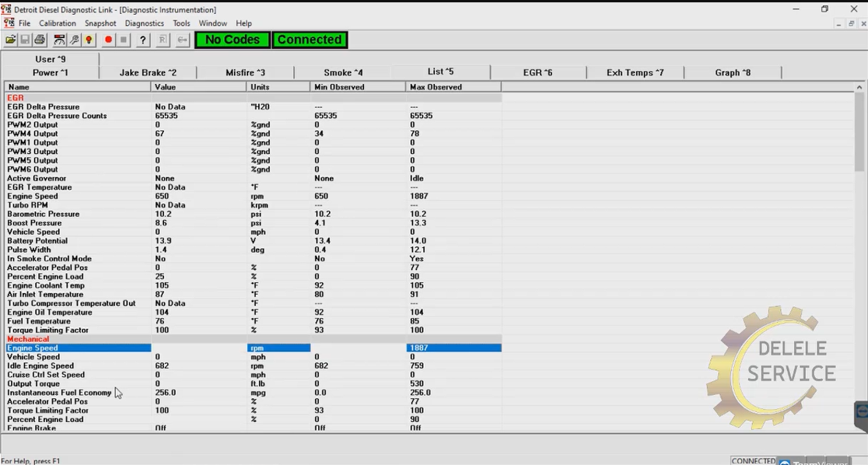Select the Engine Coolant Temp row

pos(253,285)
